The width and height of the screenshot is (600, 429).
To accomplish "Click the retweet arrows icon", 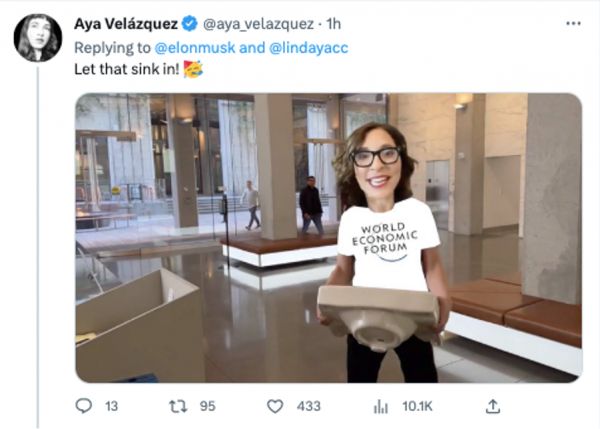I will click(x=178, y=406).
